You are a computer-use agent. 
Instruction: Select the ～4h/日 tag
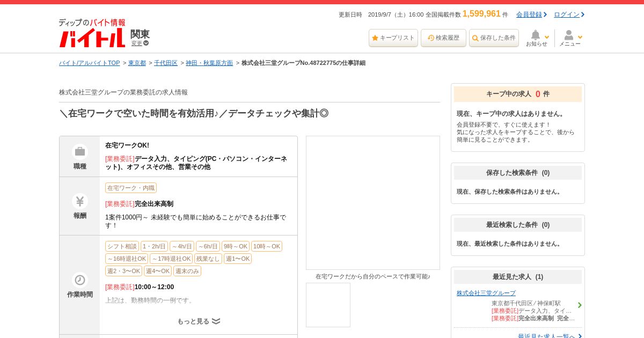coord(182,246)
